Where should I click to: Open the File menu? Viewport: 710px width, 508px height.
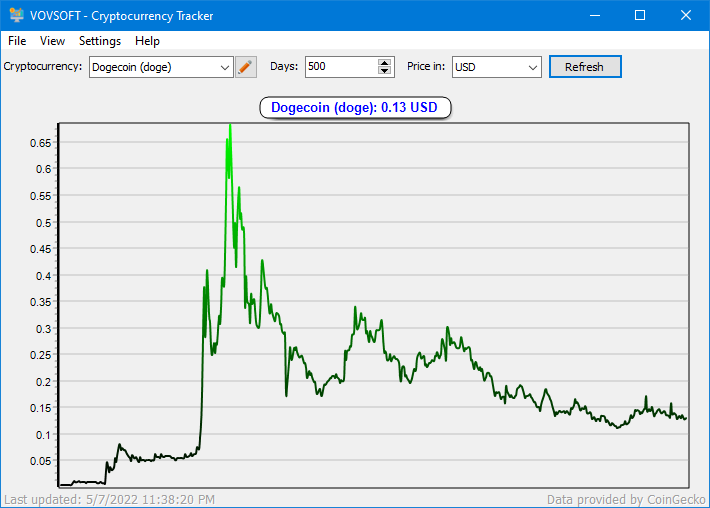[x=17, y=41]
